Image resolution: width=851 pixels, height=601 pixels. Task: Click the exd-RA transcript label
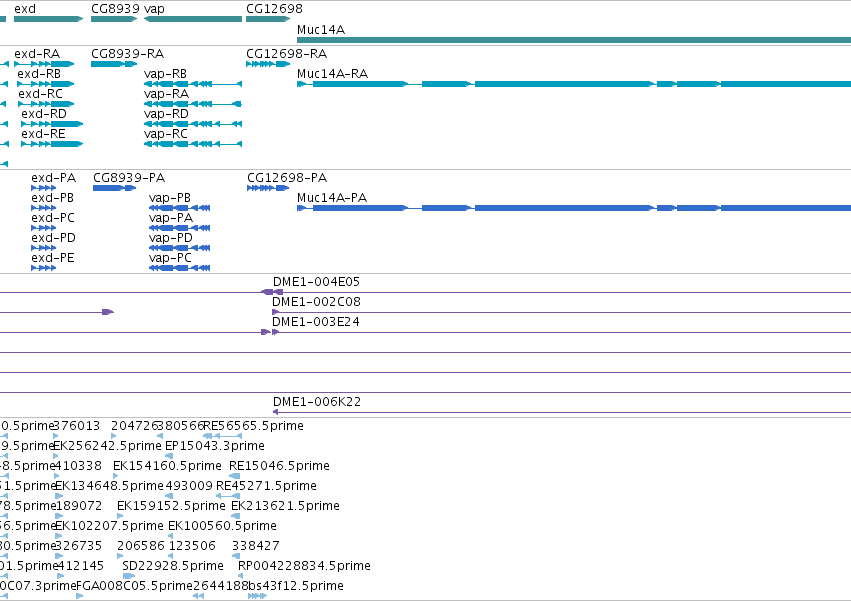pyautogui.click(x=37, y=54)
